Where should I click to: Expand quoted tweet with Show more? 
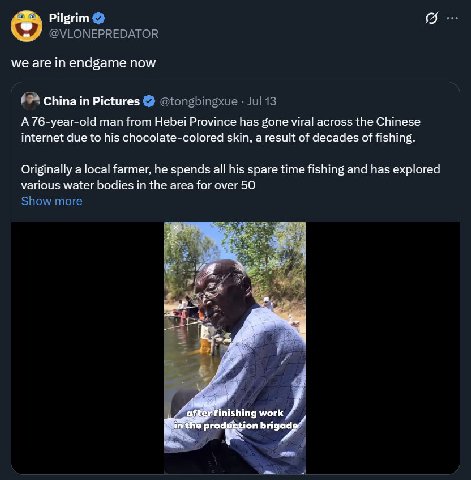tap(52, 201)
